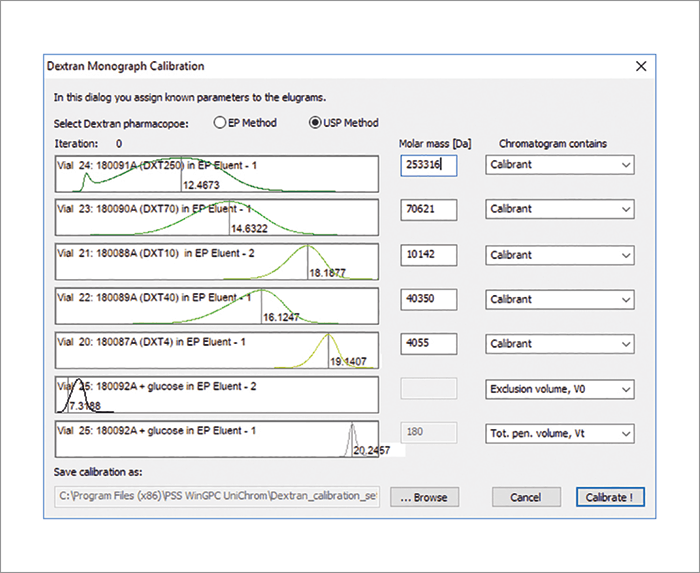Select the Vial 23 DXT70 elugram preview

[217, 217]
